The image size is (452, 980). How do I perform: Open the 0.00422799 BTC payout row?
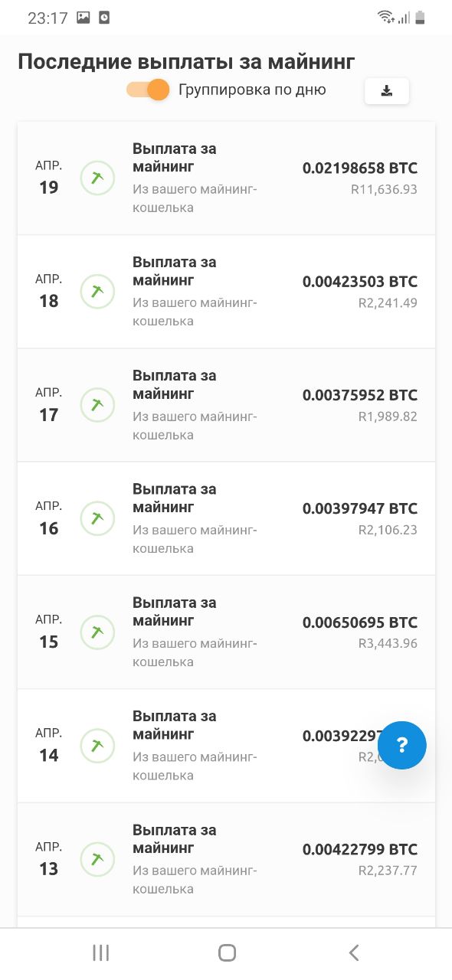(x=226, y=860)
